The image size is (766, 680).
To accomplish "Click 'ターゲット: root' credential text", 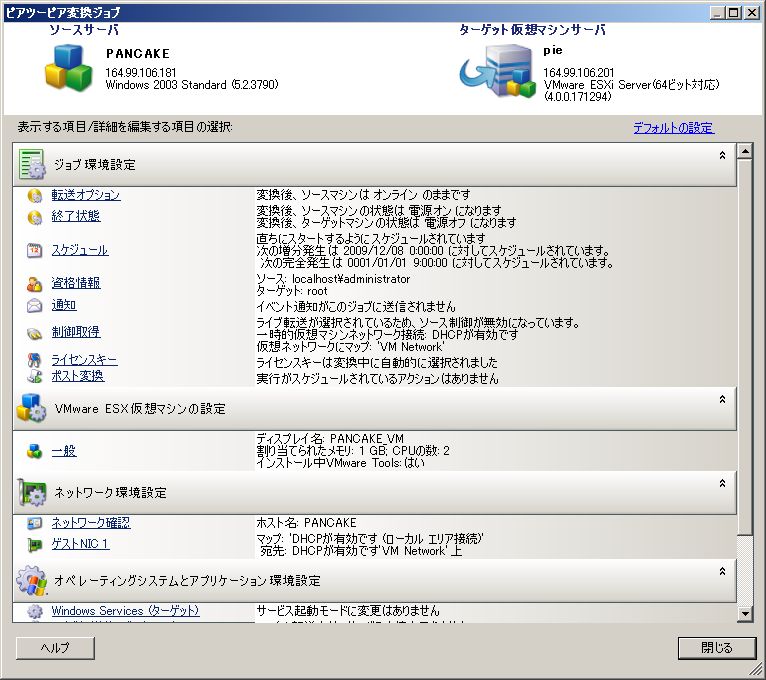I will (292, 291).
